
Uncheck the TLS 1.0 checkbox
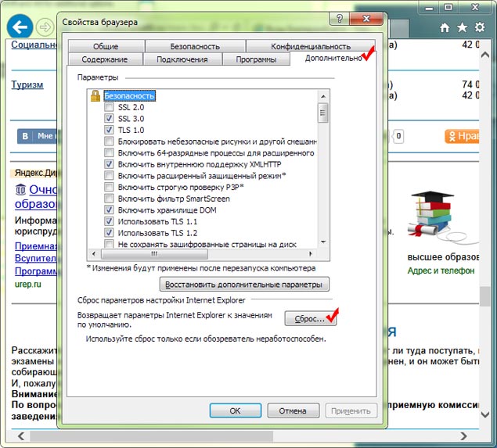[109, 130]
